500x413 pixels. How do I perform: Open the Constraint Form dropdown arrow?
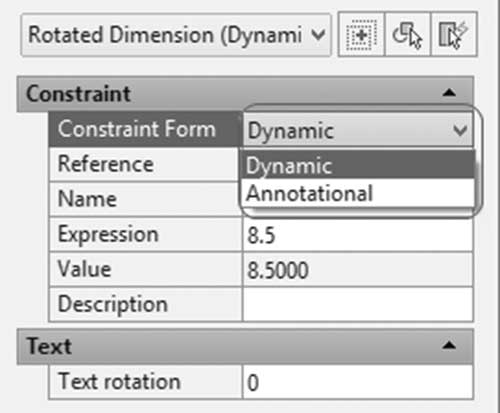(x=460, y=131)
